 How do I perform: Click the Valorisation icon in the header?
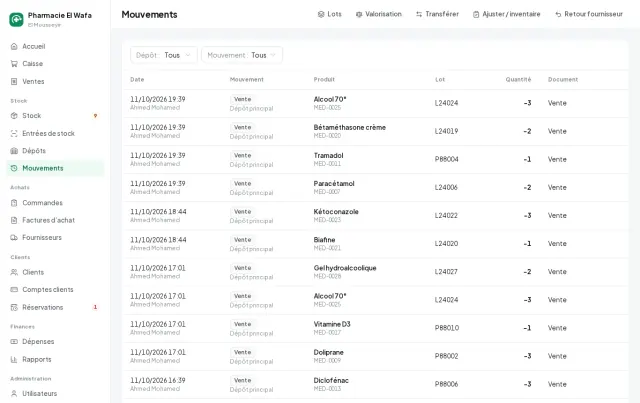(x=359, y=14)
